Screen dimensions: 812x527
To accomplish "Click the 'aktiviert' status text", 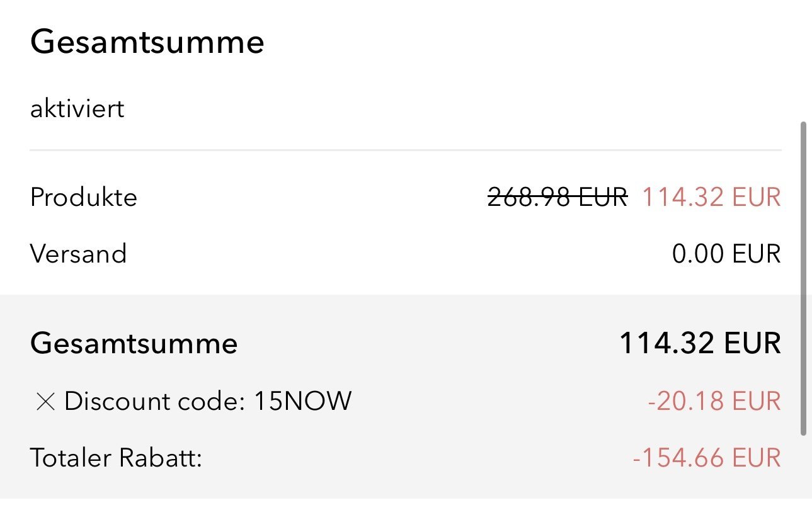I will [x=77, y=109].
